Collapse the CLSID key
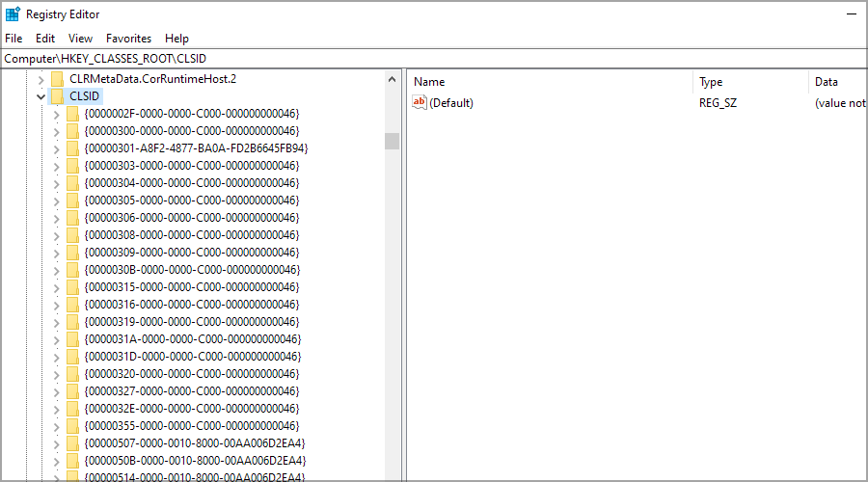Viewport: 868px width, 482px height. click(x=41, y=96)
